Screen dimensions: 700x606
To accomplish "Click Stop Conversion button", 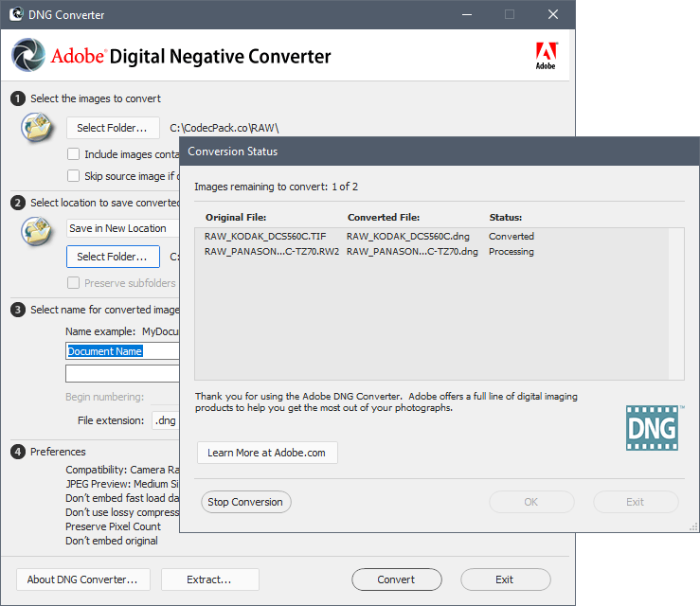I will coord(246,502).
